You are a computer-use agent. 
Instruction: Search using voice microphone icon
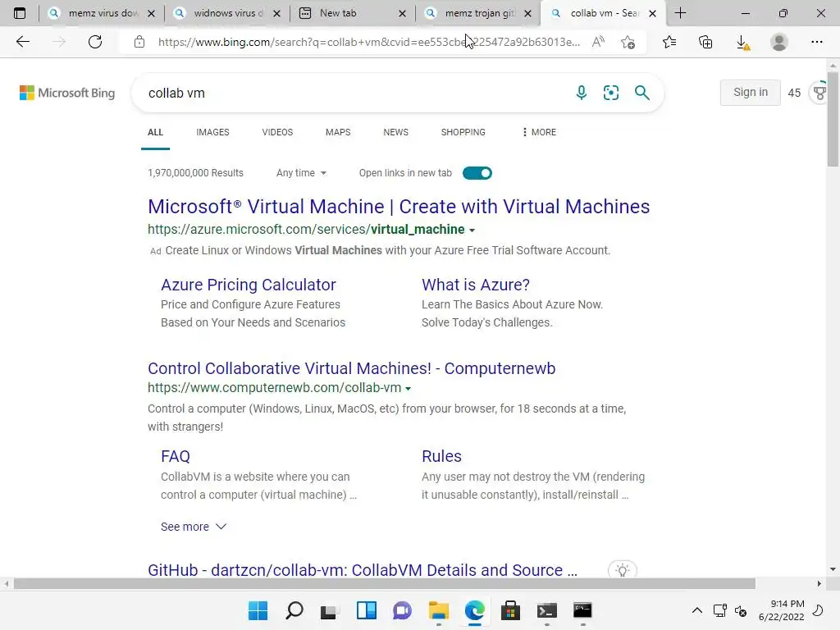click(582, 93)
